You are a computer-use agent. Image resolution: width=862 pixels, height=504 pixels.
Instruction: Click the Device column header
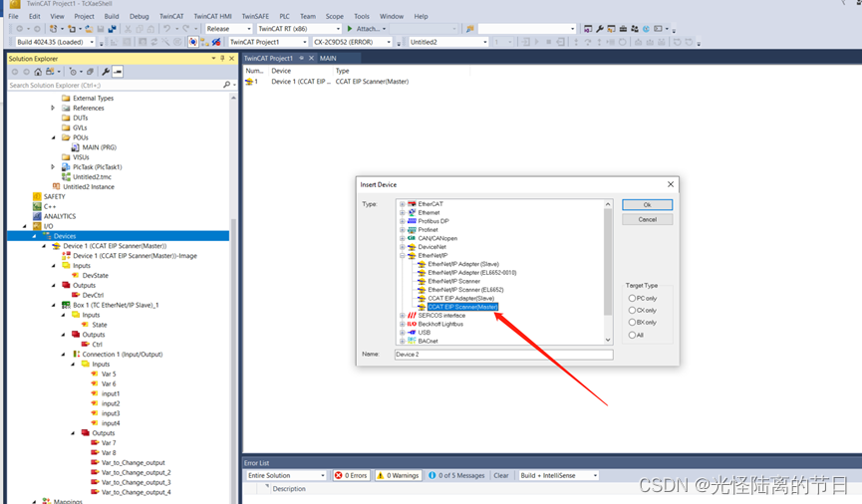pyautogui.click(x=281, y=71)
